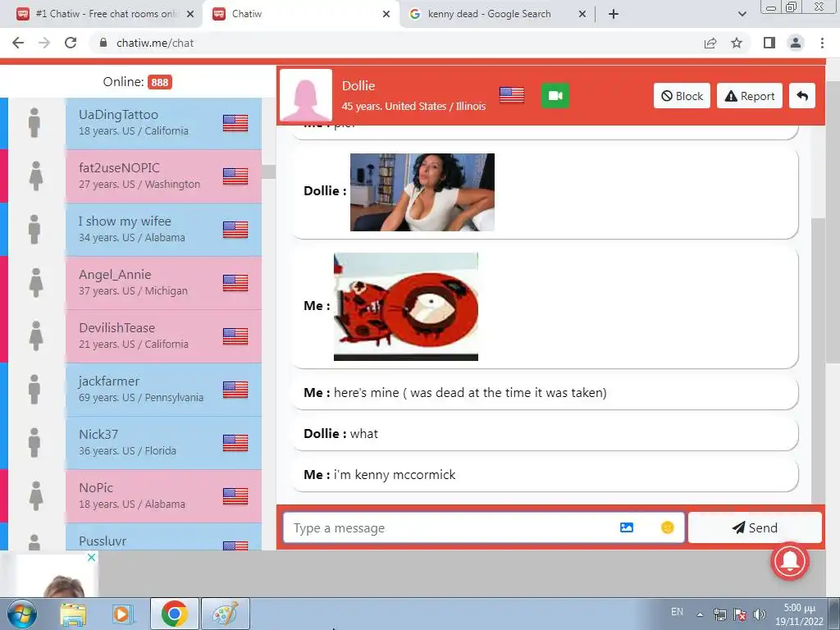Click the flag icon in Nick37 row
Screen dimensions: 840x630
(235, 443)
